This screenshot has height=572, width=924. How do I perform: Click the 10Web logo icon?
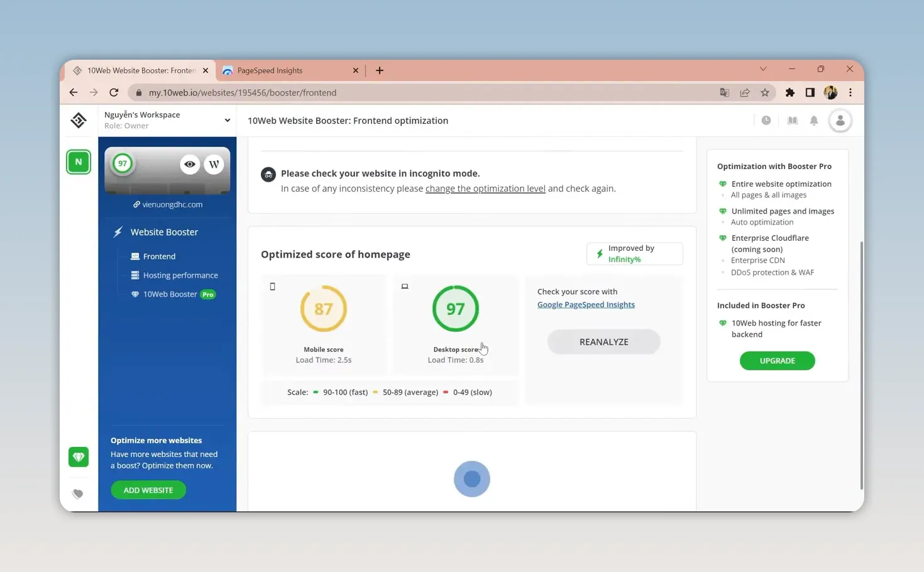click(79, 120)
